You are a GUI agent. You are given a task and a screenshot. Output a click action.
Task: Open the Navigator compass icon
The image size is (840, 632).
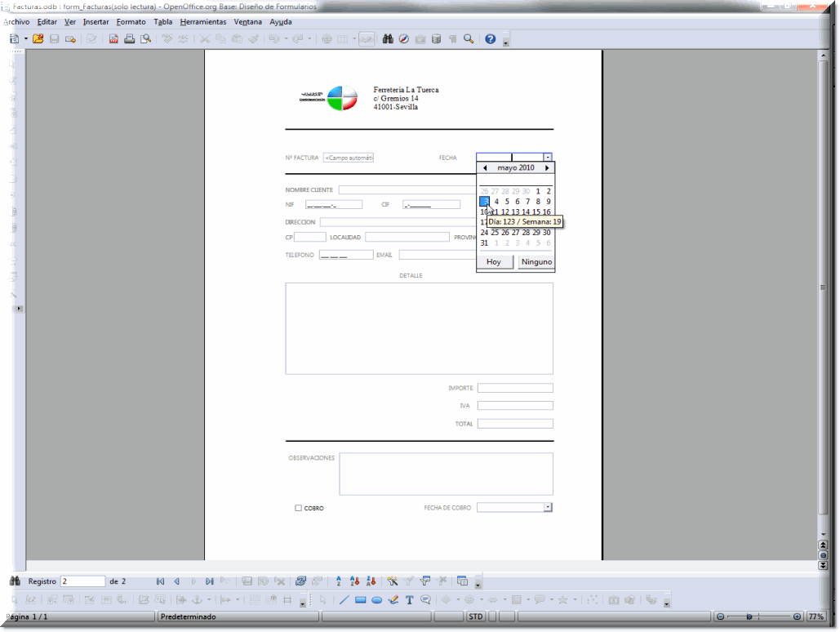[403, 38]
